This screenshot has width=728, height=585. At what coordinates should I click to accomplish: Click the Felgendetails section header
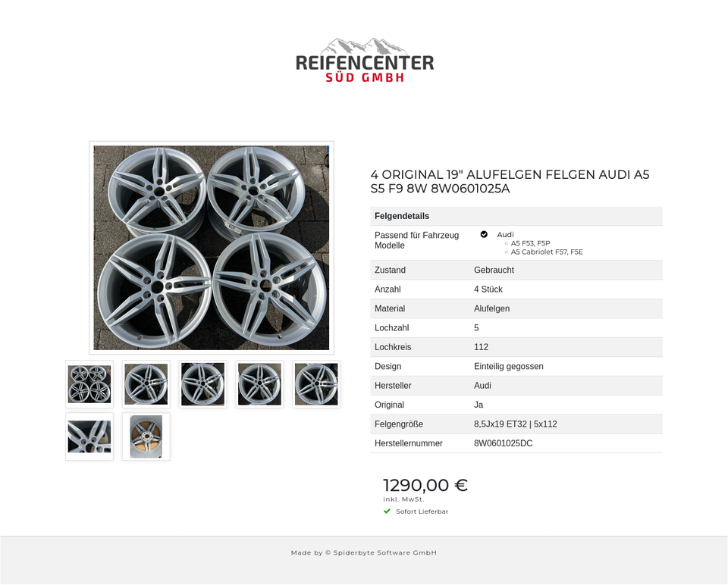tap(400, 216)
